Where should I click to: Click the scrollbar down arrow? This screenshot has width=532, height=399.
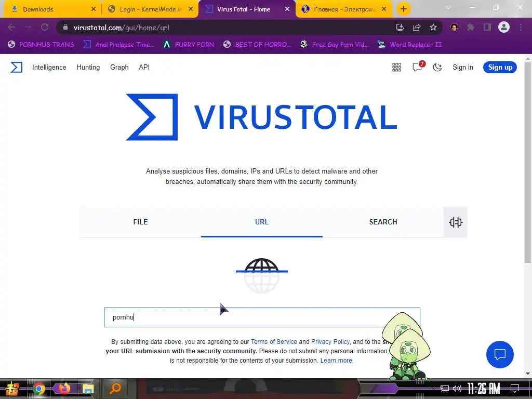tap(528, 374)
